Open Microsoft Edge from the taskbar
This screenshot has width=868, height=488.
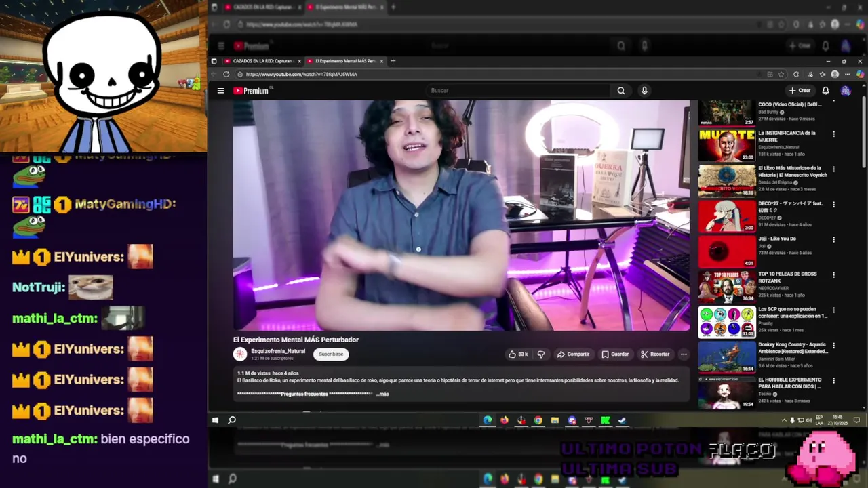(x=488, y=420)
